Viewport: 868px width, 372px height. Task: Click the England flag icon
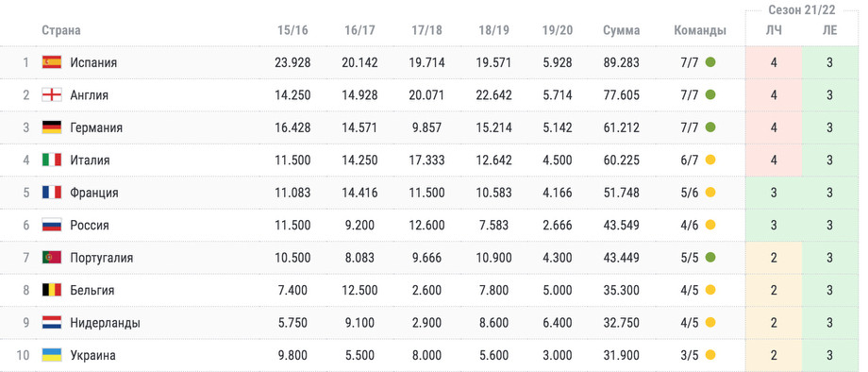point(52,94)
